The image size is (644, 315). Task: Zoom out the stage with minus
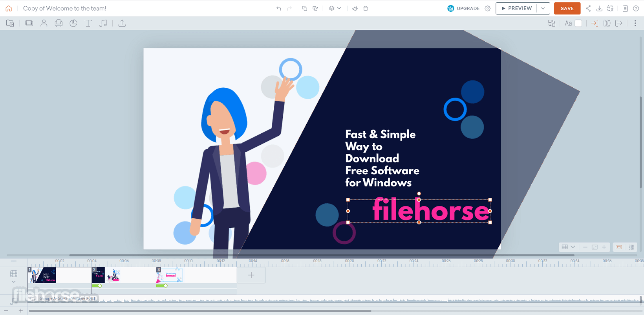585,247
